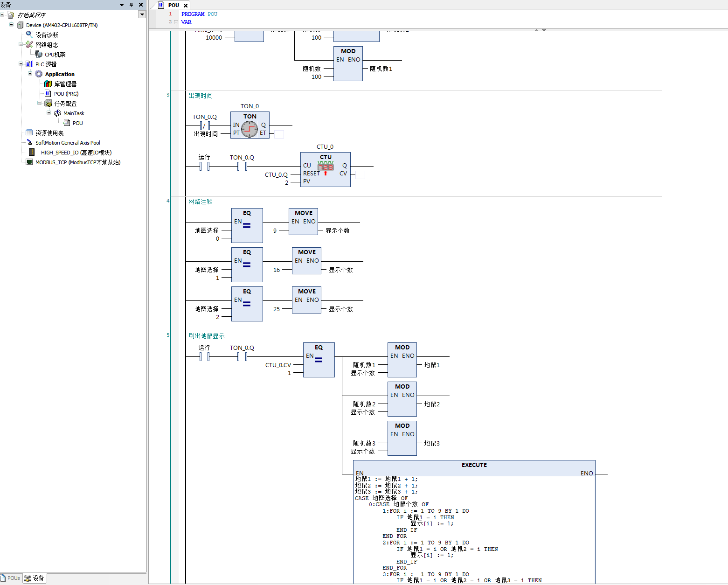Image resolution: width=728 pixels, height=585 pixels.
Task: Click the CTU counter display icon
Action: 326,166
